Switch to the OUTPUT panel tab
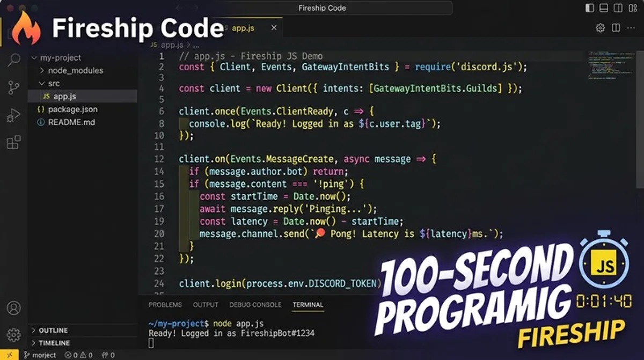 [206, 305]
